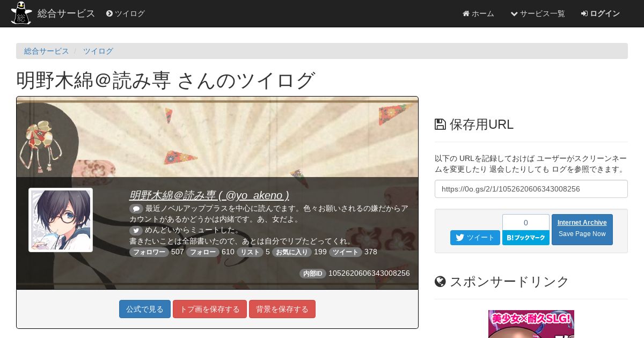The width and height of the screenshot is (644, 338).
Task: Click the B!ブックマーク button
Action: (x=526, y=238)
